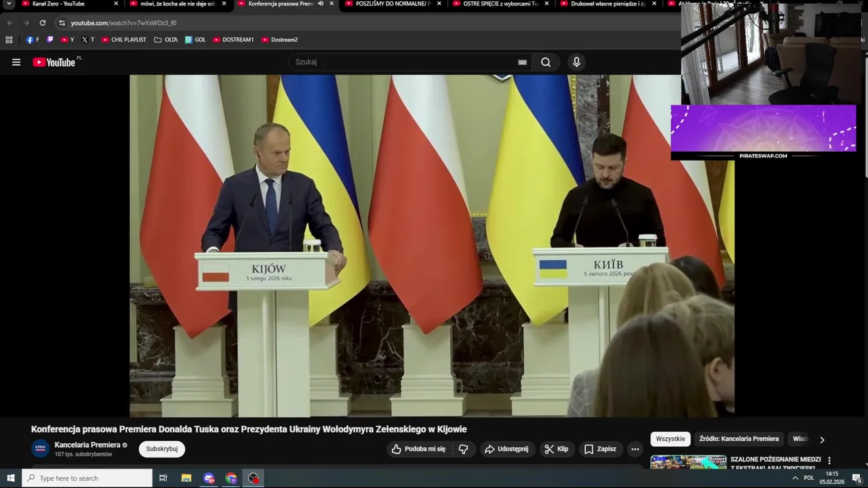Open the X 'T' bookmark
868x488 pixels.
[x=88, y=40]
